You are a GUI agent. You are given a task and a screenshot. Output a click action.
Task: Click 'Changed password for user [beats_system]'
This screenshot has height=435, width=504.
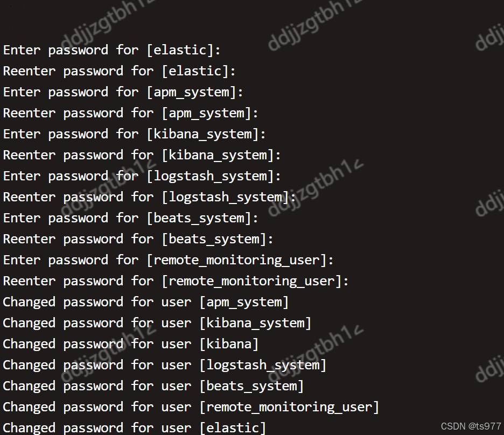click(x=153, y=386)
